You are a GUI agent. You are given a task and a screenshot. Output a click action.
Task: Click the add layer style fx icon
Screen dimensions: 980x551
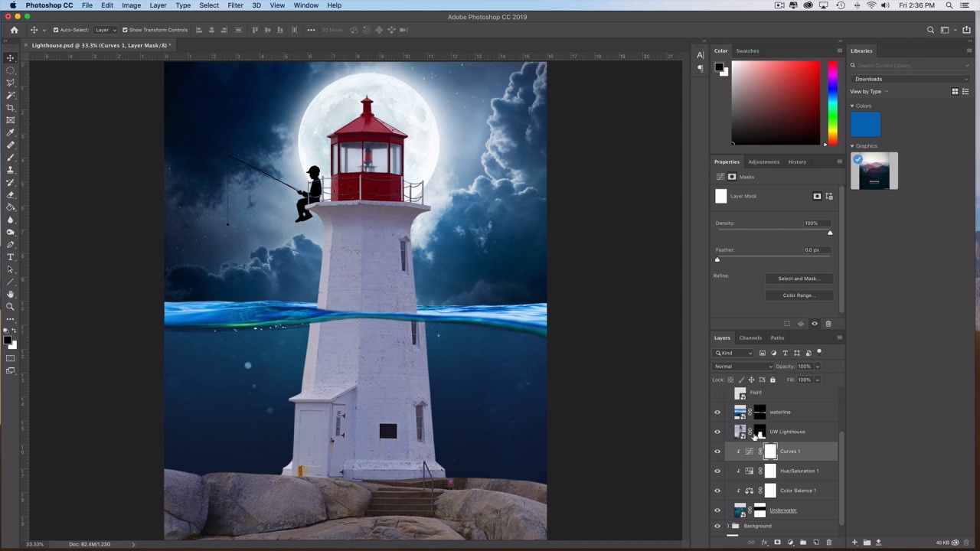tap(764, 543)
